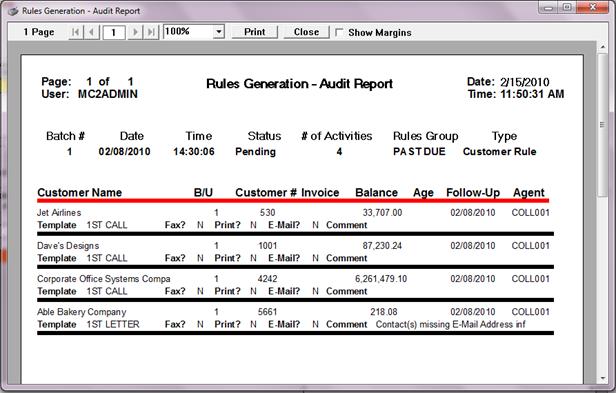The image size is (616, 393).
Task: Click the vertical scrollbar up arrow
Action: [603, 48]
